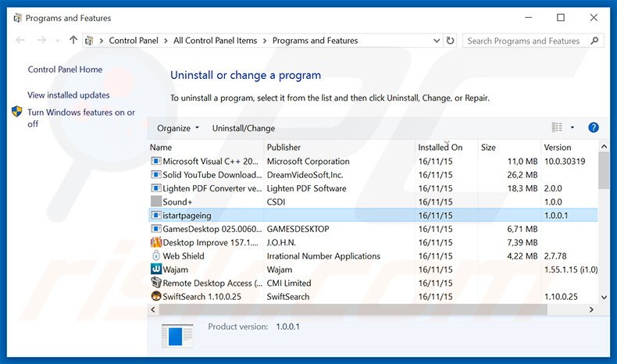Screen dimensions: 617x364
Task: Select the istartpageing entry name
Action: pyautogui.click(x=187, y=216)
